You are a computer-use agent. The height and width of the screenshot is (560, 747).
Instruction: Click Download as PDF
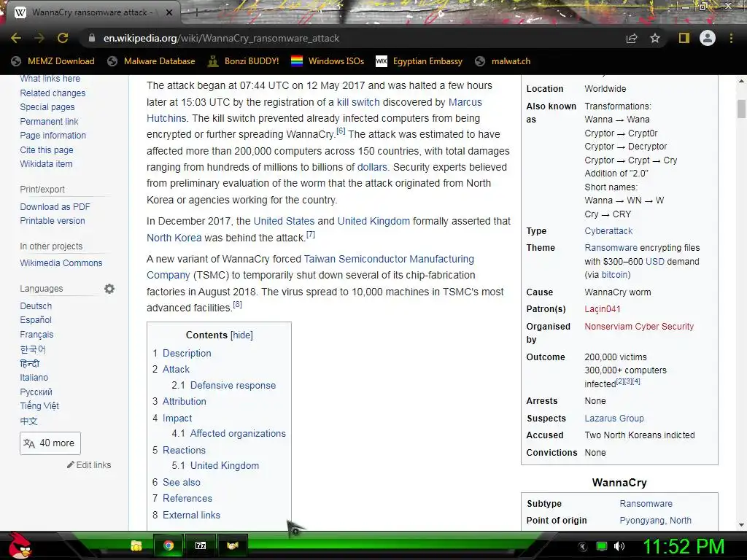click(55, 206)
